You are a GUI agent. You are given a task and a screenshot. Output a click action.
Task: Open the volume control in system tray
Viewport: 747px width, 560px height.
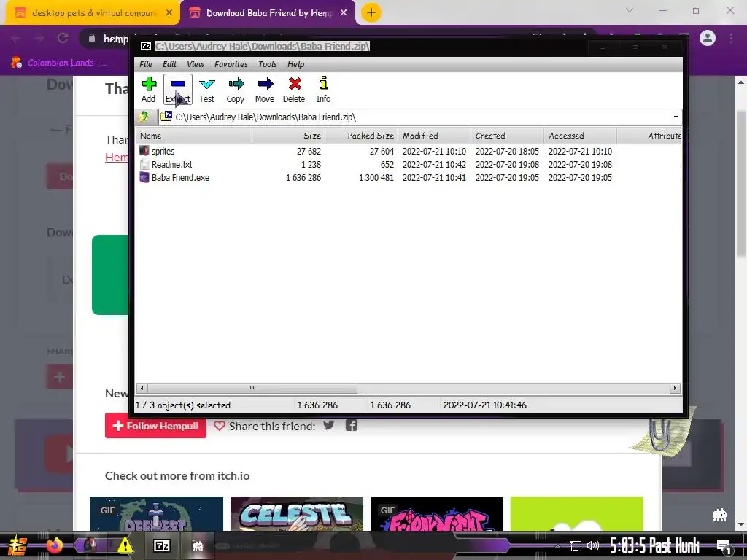[593, 545]
